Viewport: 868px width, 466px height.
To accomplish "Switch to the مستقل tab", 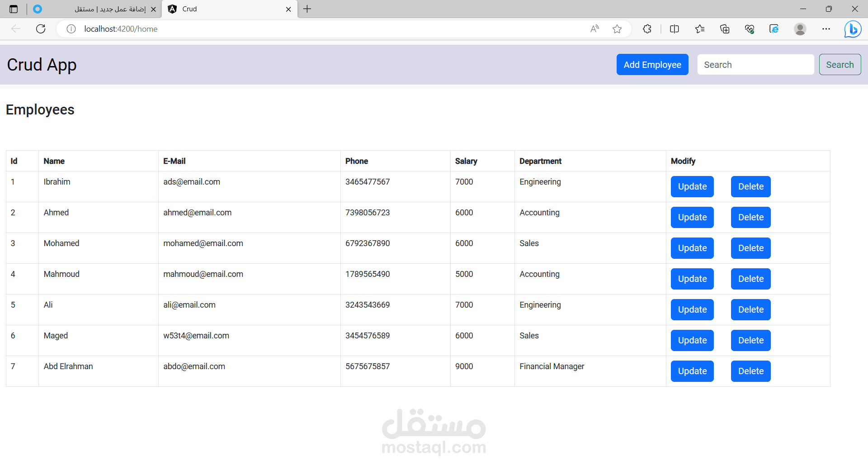I will coord(94,9).
